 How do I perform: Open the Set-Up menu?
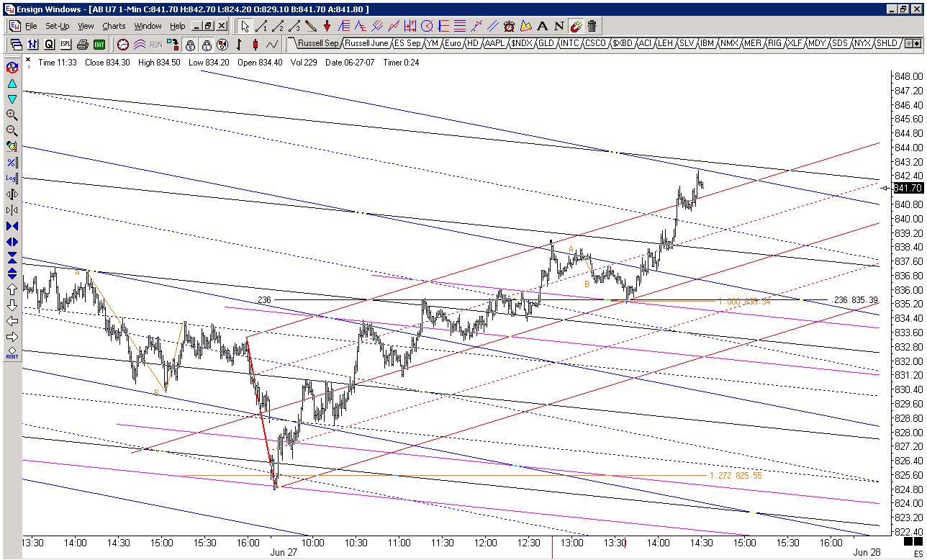pyautogui.click(x=58, y=26)
